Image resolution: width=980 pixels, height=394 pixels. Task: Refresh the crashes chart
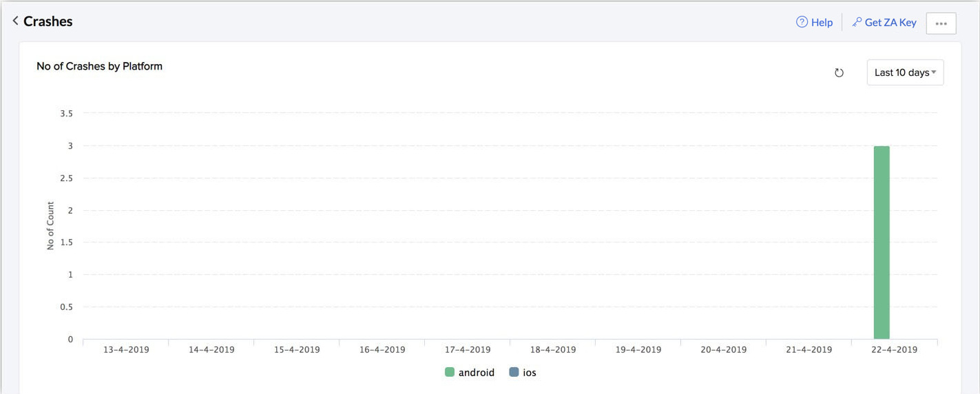(839, 72)
